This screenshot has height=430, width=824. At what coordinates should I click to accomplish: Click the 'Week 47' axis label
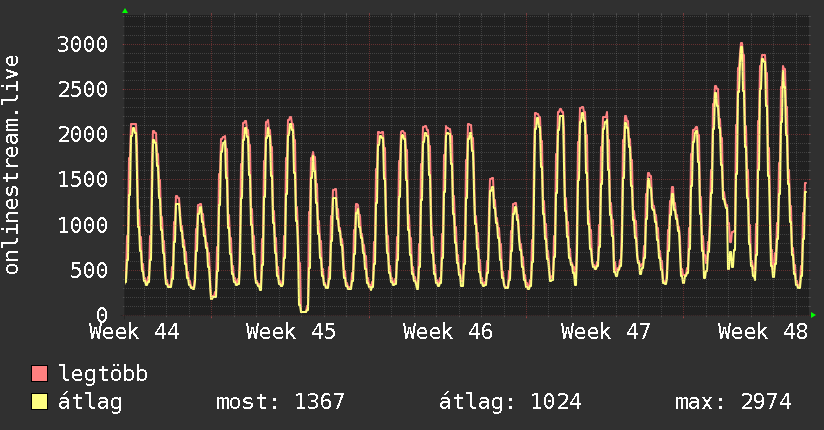coord(605,332)
